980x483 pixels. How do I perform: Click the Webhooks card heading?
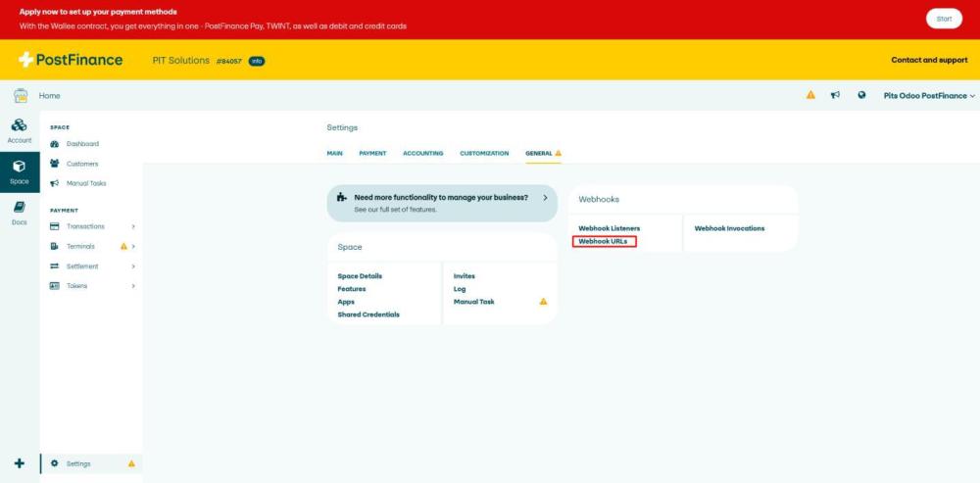tap(599, 199)
